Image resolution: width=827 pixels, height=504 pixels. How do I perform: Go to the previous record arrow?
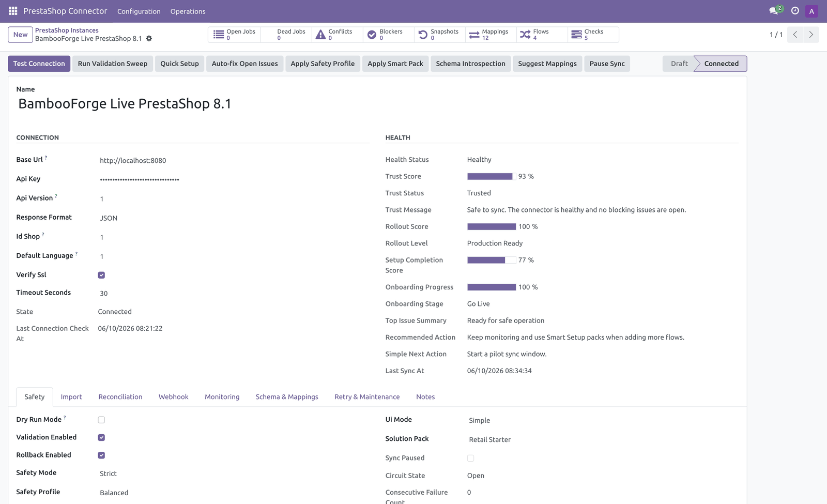pos(795,35)
